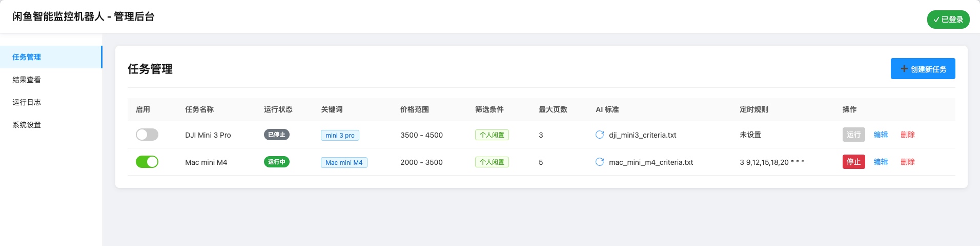980x246 pixels.
Task: Click the cron rule 3 9,12,15,18,20 * * *
Action: point(772,162)
